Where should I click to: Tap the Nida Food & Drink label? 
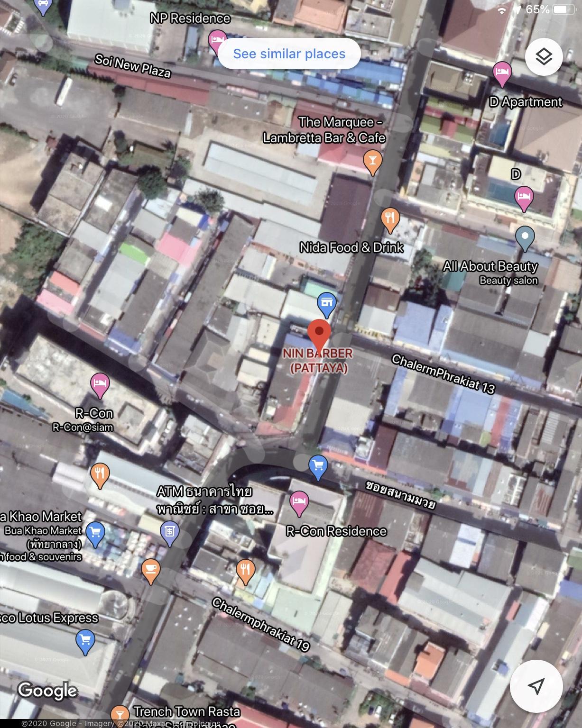(351, 247)
